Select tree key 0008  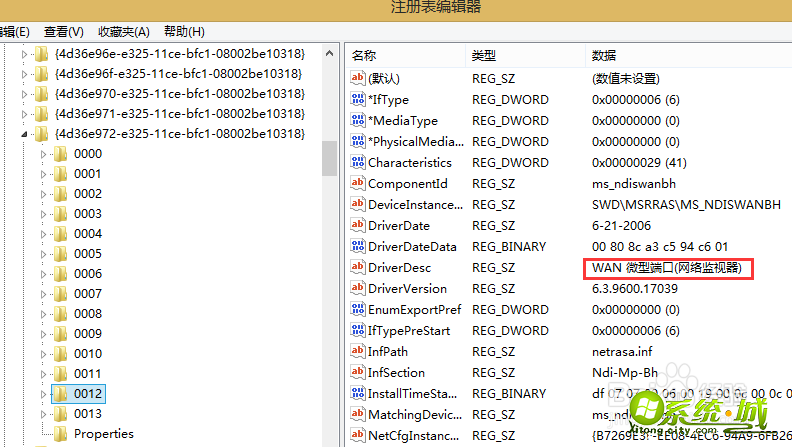pos(88,314)
